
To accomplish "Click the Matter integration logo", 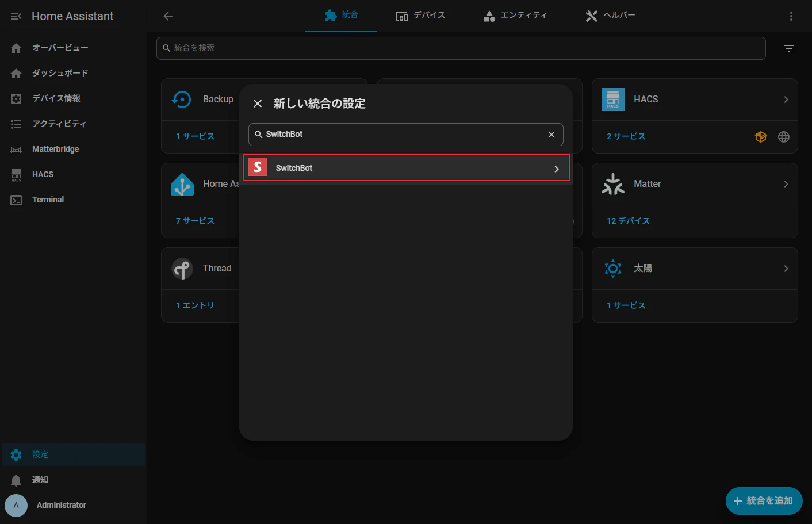I will [x=613, y=184].
